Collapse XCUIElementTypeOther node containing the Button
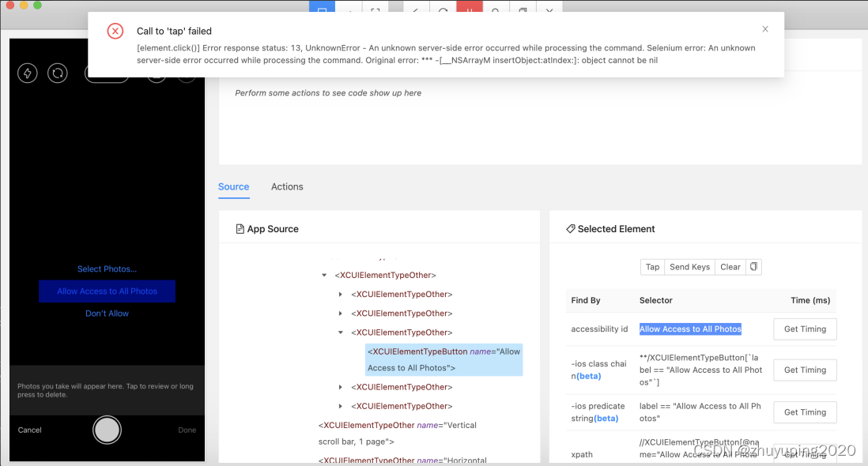 [x=341, y=333]
